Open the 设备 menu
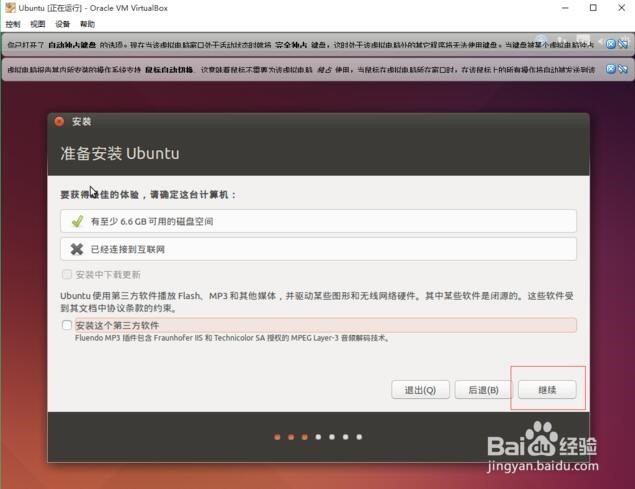This screenshot has width=635, height=489. [x=62, y=24]
